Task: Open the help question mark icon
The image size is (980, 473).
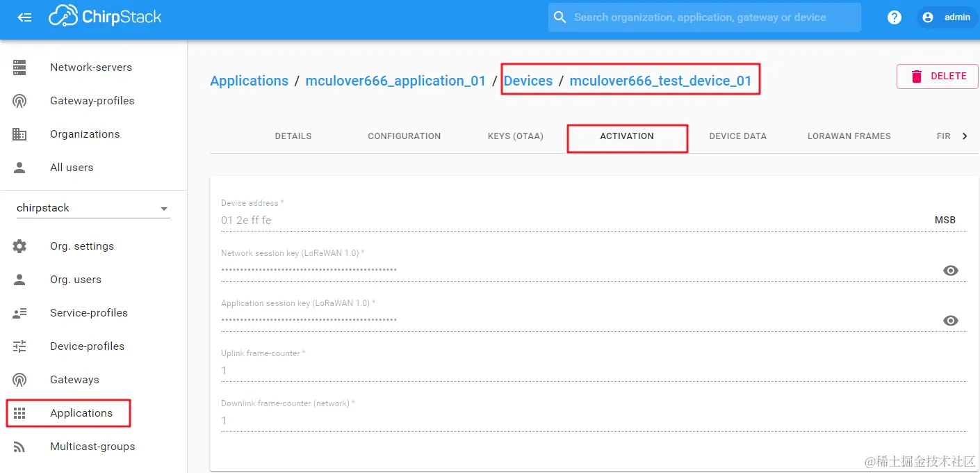Action: coord(895,17)
